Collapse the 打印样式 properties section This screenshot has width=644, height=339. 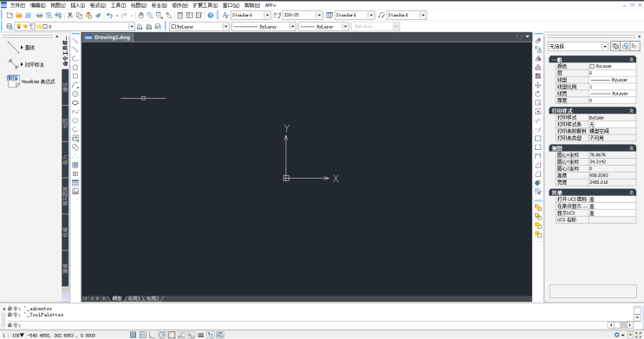(632, 110)
